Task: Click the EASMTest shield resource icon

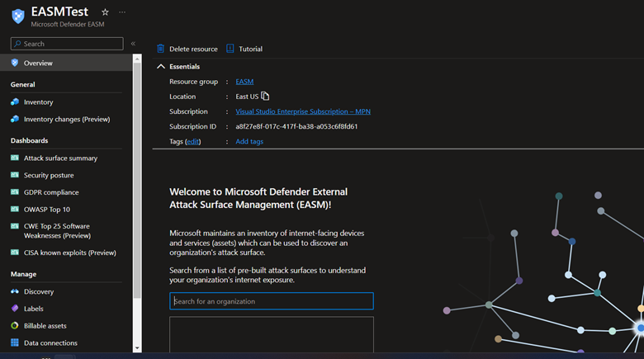Action: (18, 17)
